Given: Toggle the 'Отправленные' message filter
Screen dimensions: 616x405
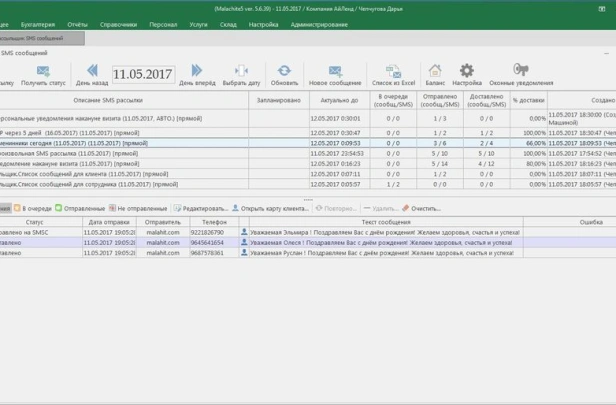Looking at the screenshot, I should point(79,208).
